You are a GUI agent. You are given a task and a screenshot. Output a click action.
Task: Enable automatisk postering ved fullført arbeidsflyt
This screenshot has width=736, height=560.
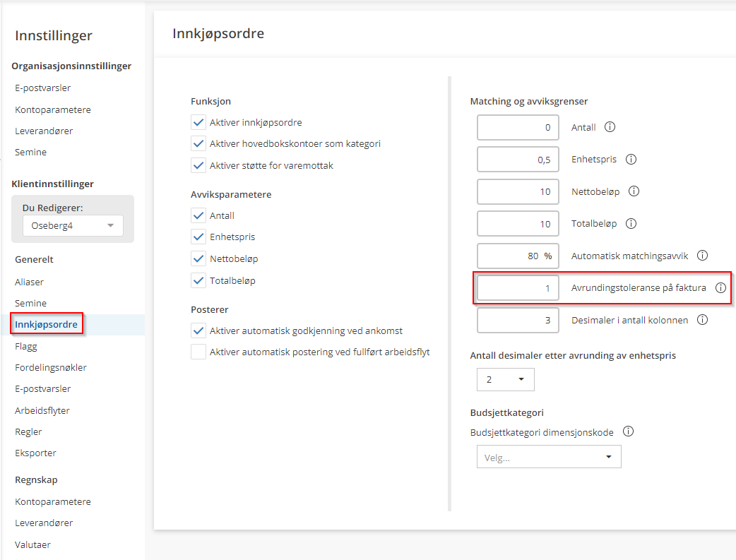tap(198, 352)
